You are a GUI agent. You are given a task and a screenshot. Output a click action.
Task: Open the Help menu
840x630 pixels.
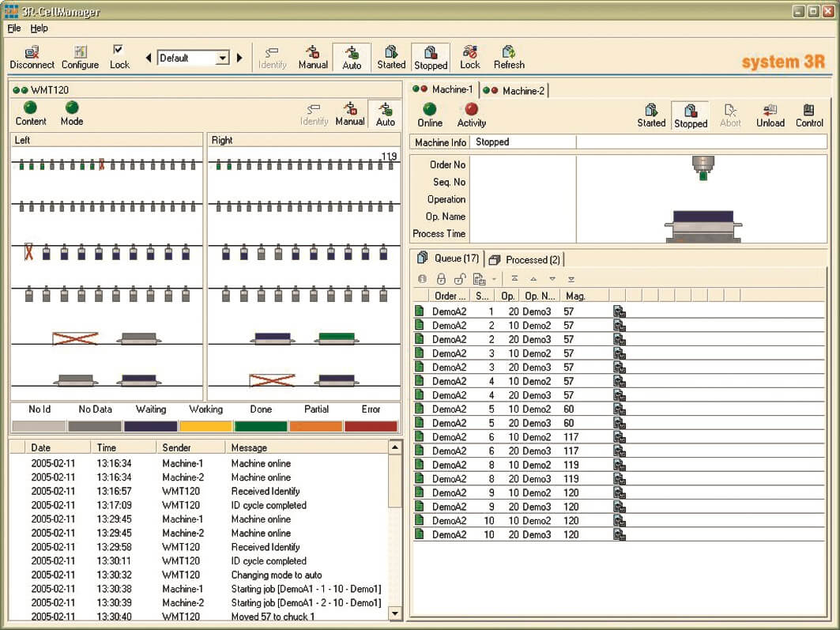point(39,28)
